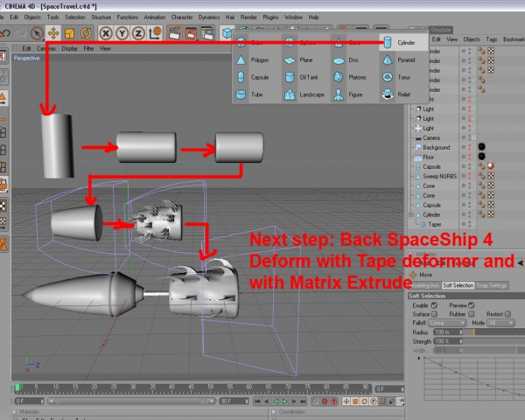Adjust the Strength value stepper
The image size is (525, 420).
pos(461,341)
